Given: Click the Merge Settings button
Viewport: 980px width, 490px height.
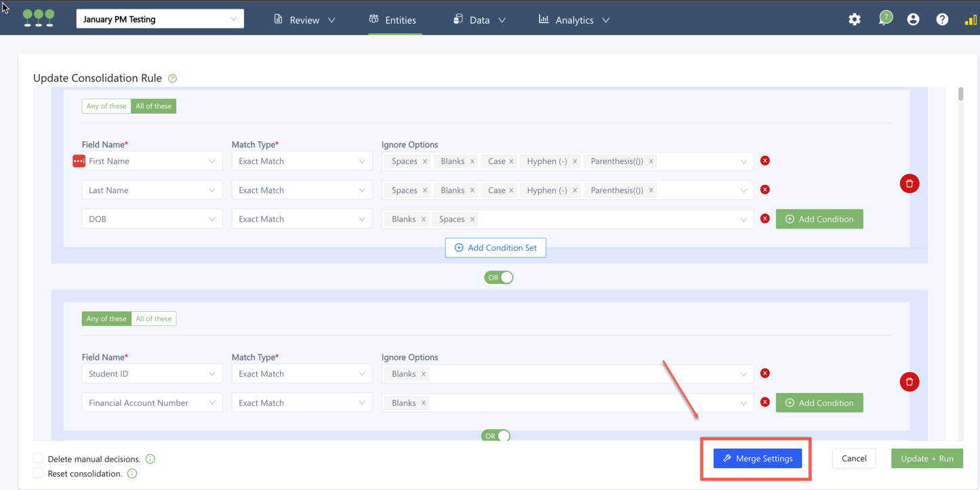Looking at the screenshot, I should click(757, 459).
